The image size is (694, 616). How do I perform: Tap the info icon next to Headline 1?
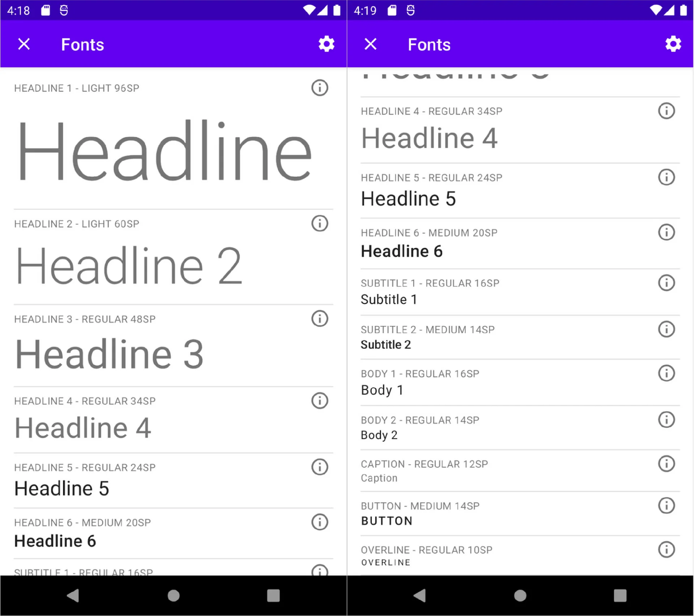coord(320,88)
